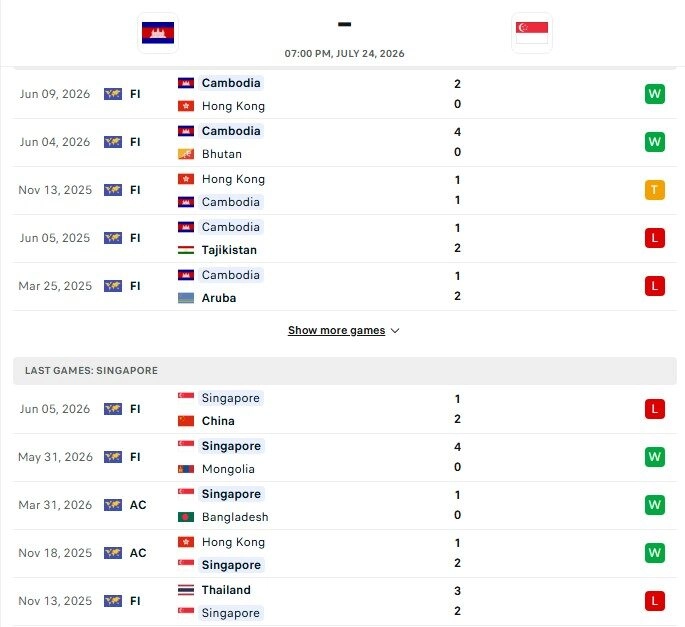
Task: Click the chevron beside Show more games
Action: point(395,331)
